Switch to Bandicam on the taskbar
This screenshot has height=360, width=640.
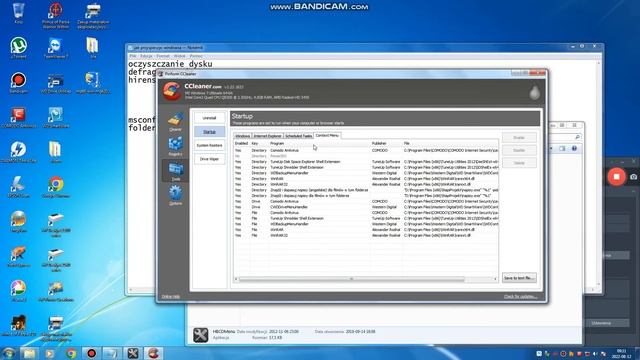[91, 353]
